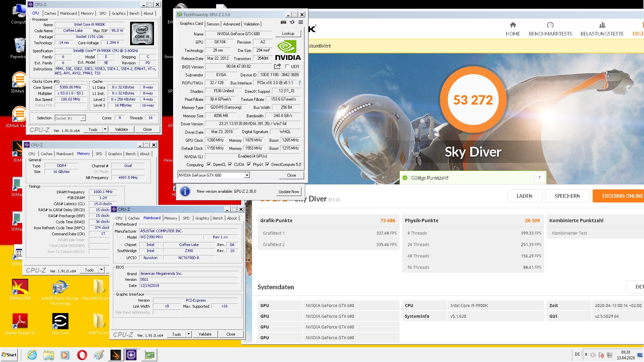Click the taskbar clock showing 00:20
This screenshot has height=362, width=644.
(x=626, y=355)
